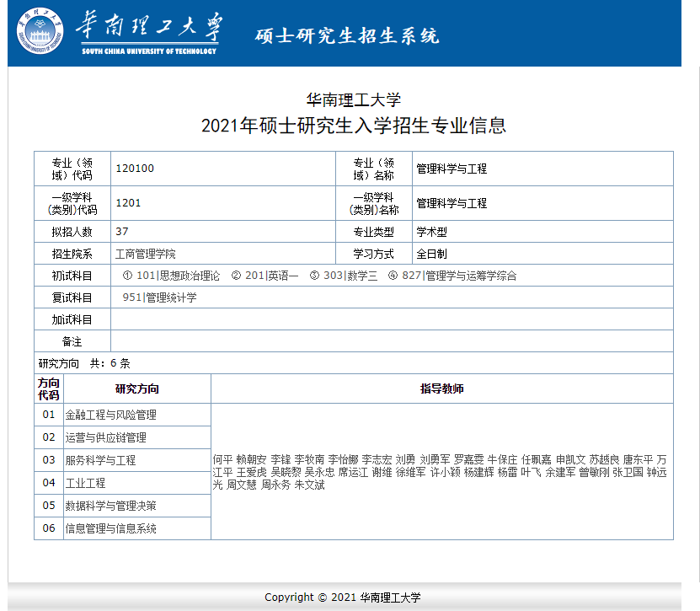Click the 全日制 study mode value

click(431, 254)
